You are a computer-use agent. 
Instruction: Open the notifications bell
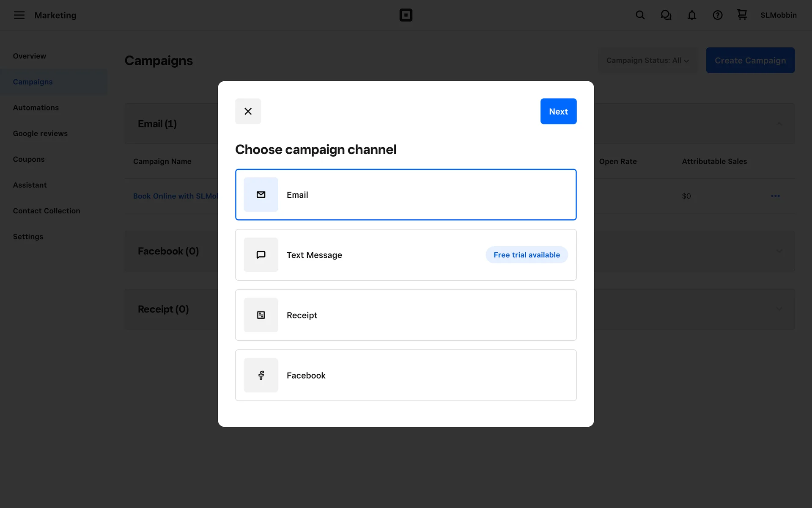[x=692, y=15]
